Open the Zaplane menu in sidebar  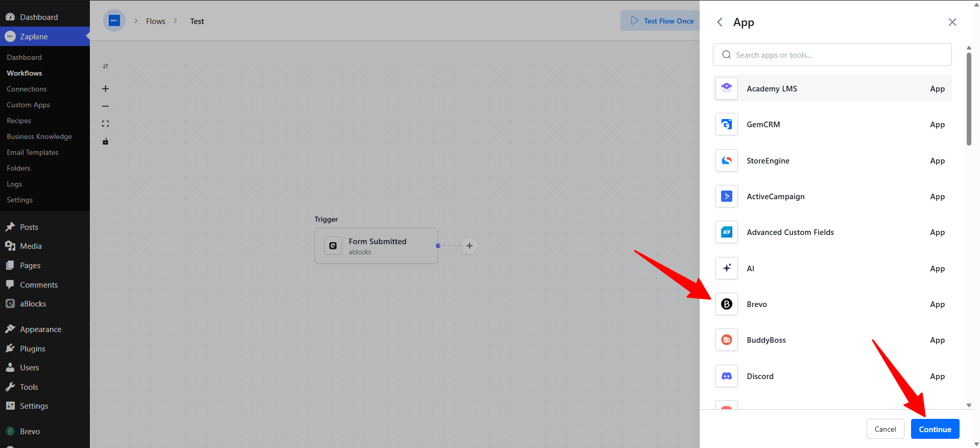click(x=45, y=36)
